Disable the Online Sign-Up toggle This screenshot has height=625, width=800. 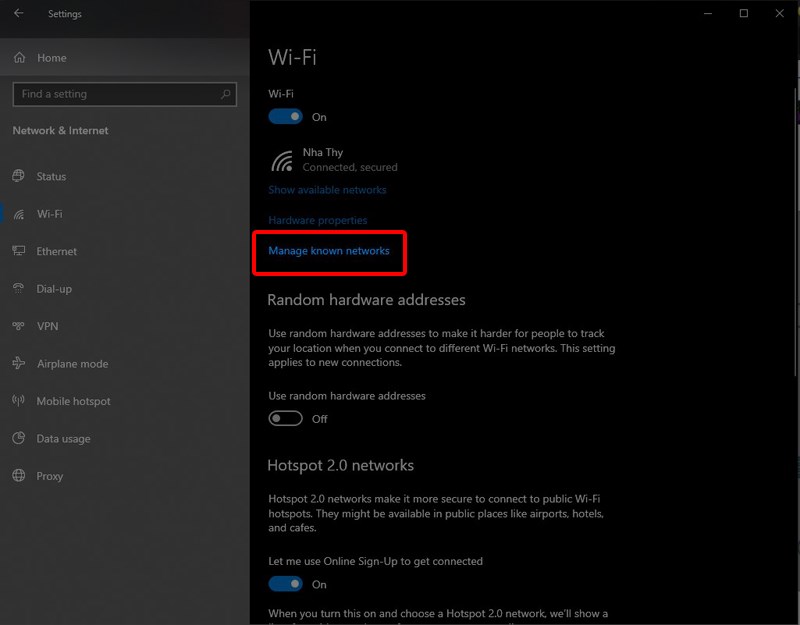pos(286,584)
